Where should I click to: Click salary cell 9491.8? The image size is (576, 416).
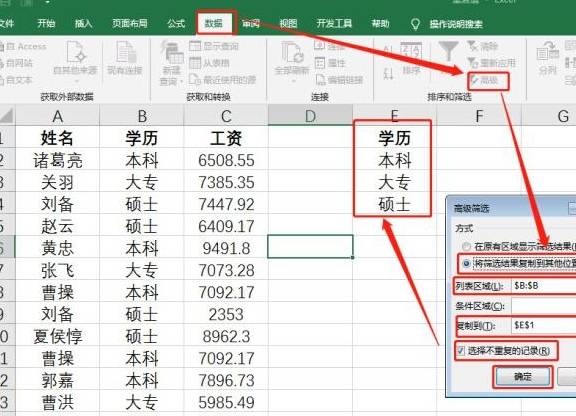coord(226,248)
